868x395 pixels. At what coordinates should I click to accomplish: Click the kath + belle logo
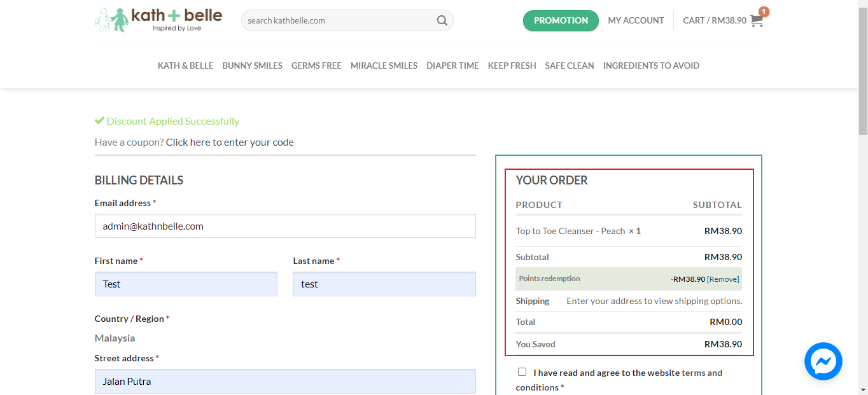point(158,20)
